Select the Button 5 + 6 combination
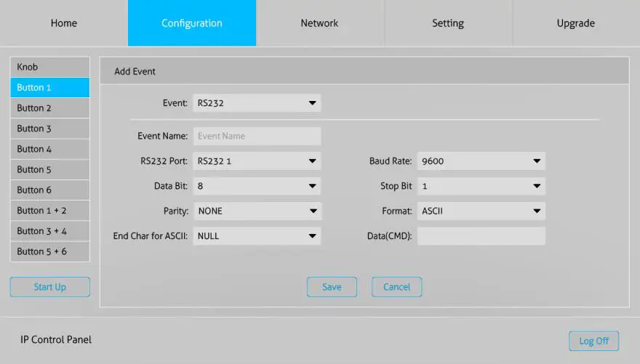Viewport: 640px width, 364px height. pyautogui.click(x=49, y=251)
